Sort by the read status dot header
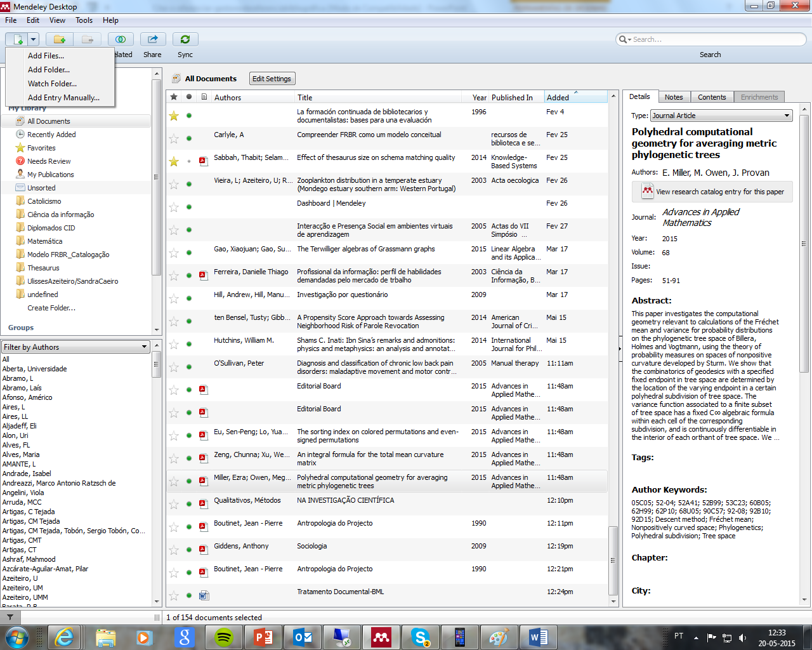 [189, 97]
